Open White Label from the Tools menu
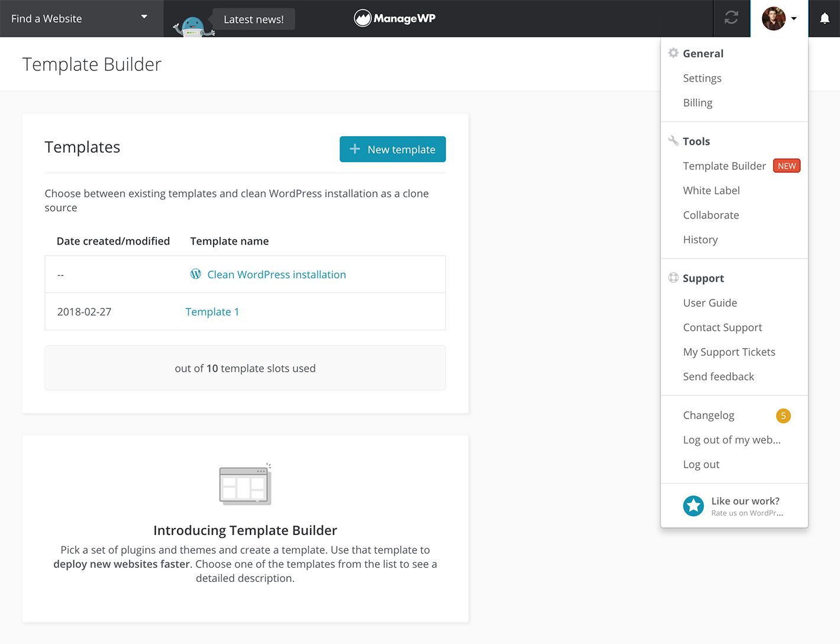840x644 pixels. tap(711, 191)
